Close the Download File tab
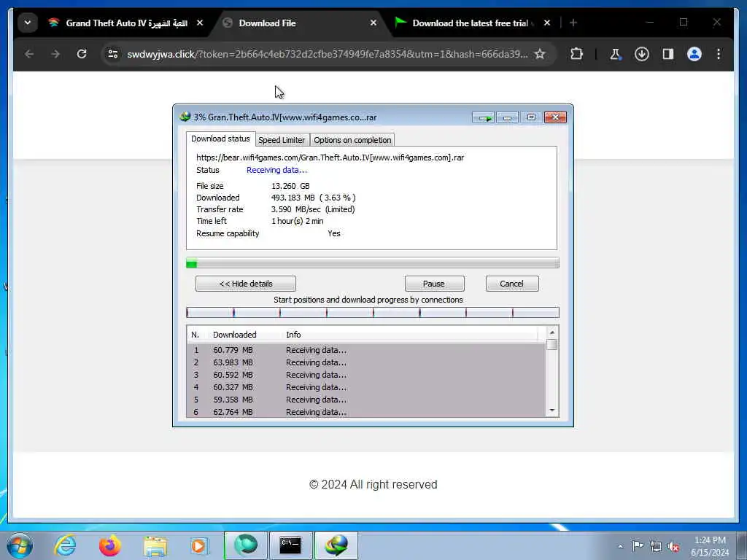747x560 pixels. (x=373, y=23)
